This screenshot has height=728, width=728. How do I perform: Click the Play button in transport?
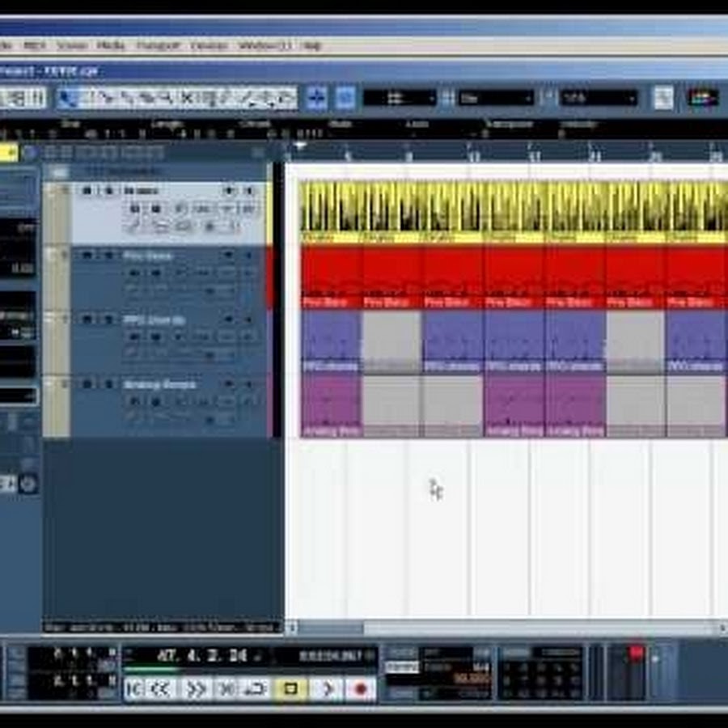click(326, 689)
